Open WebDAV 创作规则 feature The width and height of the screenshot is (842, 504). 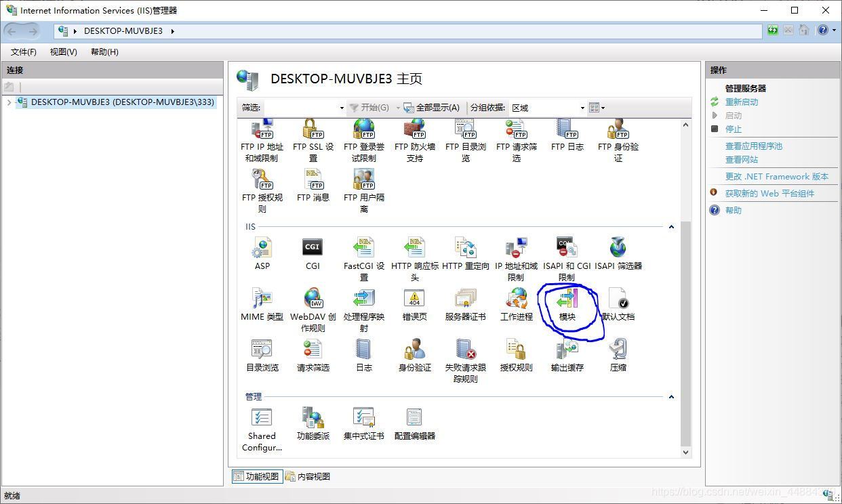tap(313, 310)
